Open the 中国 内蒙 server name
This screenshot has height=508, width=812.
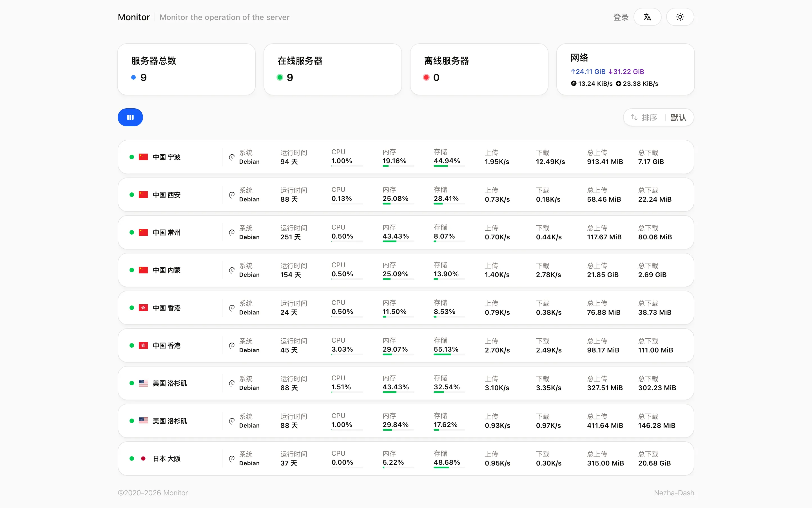click(167, 270)
